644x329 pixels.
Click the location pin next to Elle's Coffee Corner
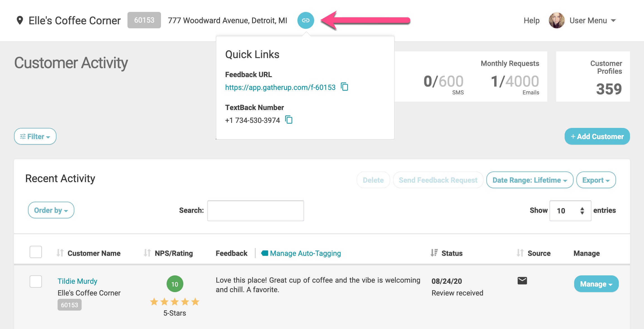pos(19,20)
